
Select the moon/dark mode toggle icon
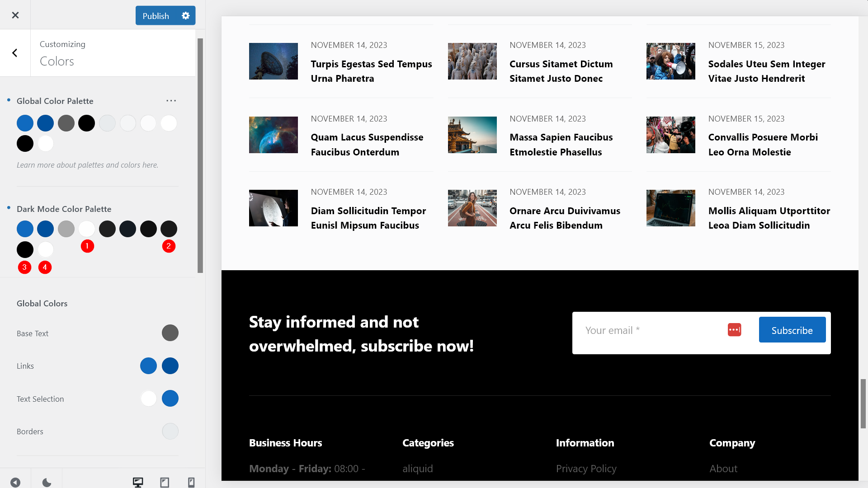pos(46,481)
